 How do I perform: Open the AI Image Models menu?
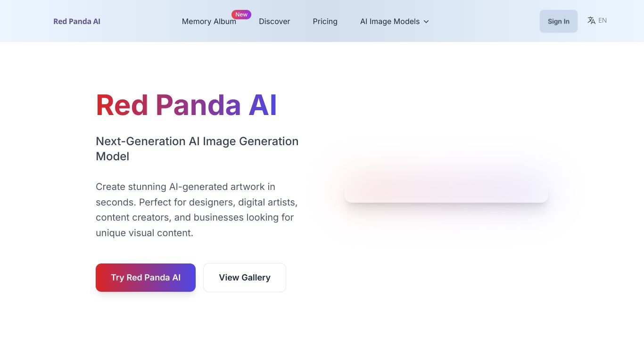[395, 21]
